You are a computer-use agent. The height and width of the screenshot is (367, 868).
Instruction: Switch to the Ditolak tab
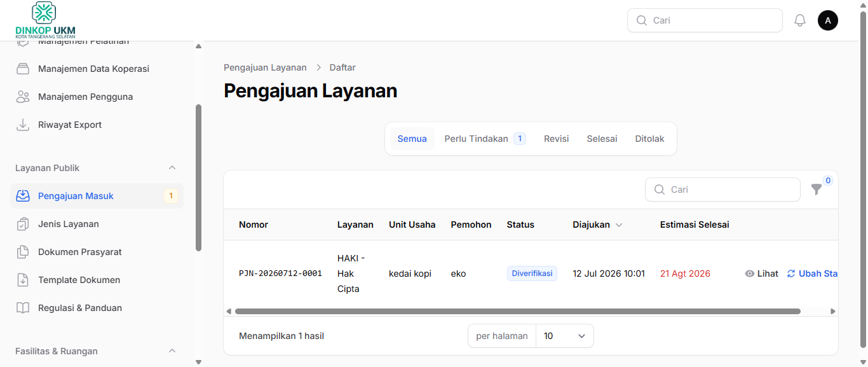(649, 139)
